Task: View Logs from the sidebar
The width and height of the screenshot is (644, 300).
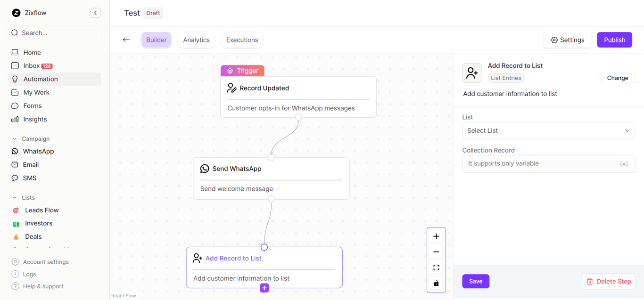Action: [x=28, y=274]
